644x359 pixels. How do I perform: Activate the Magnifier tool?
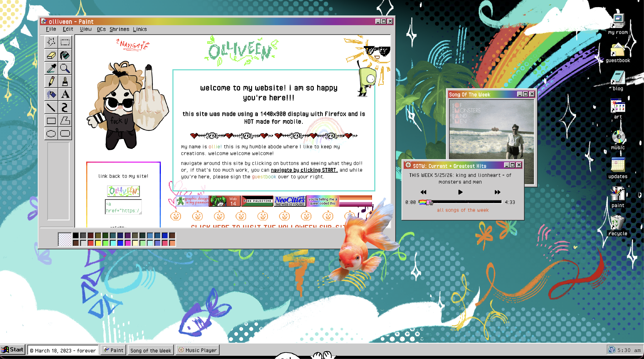(65, 68)
